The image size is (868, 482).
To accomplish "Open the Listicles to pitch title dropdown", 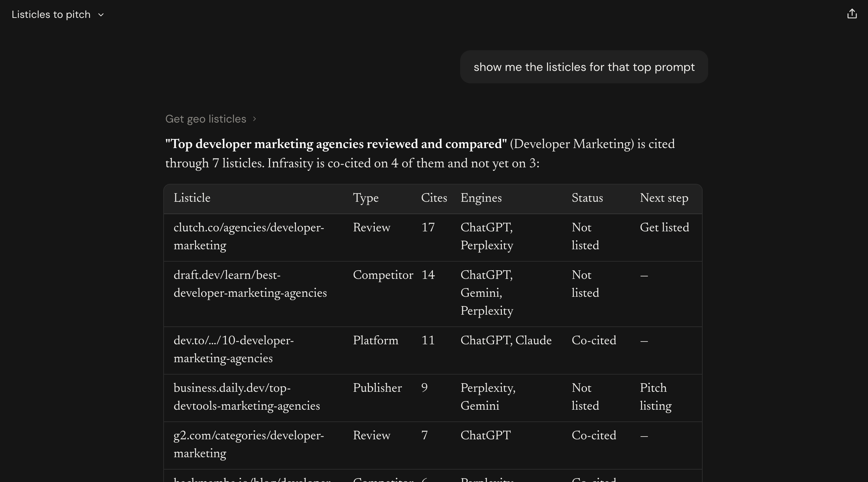I will pos(58,14).
